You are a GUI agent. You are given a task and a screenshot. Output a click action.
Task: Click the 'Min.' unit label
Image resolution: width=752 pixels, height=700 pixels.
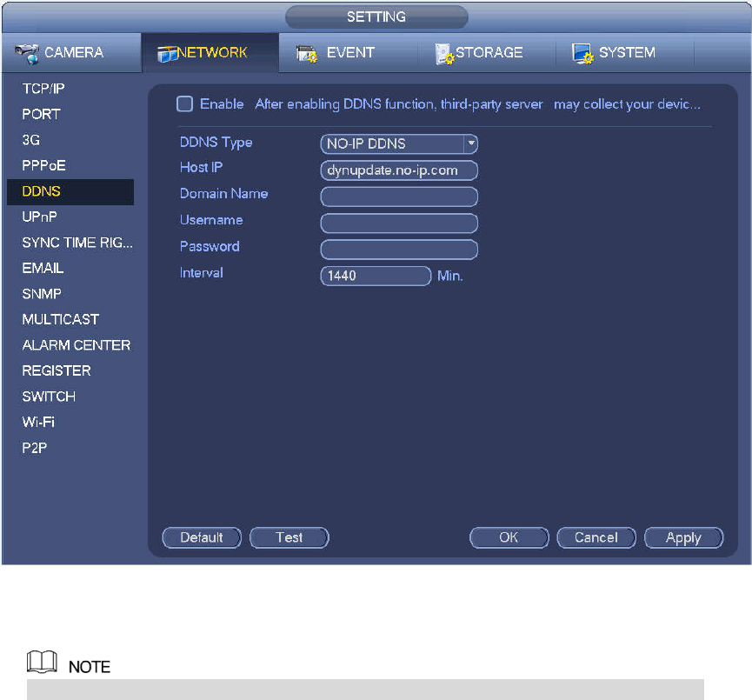450,276
